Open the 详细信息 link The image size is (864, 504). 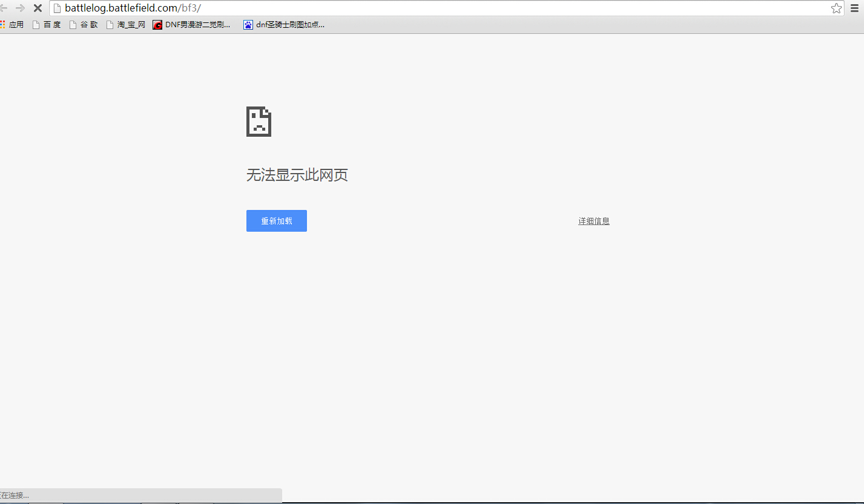(x=593, y=221)
